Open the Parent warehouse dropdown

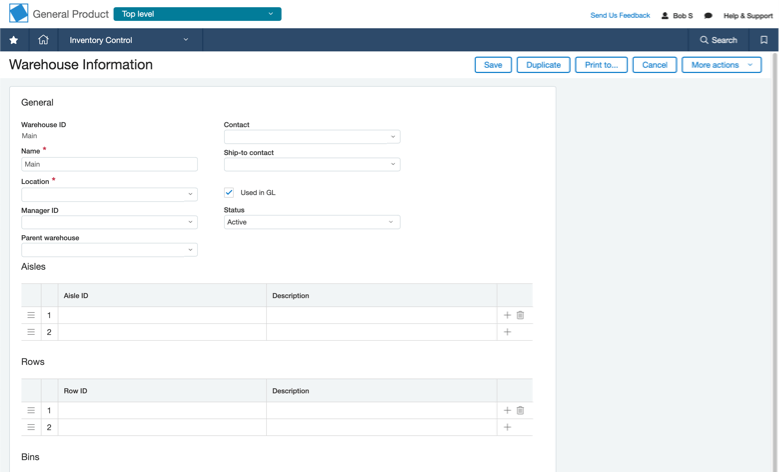point(109,250)
